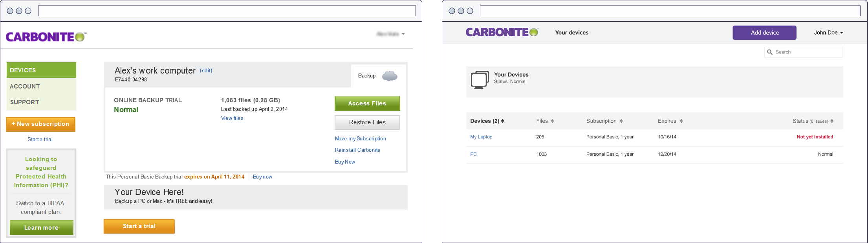Click the Carbonite logo in right window
This screenshot has height=243, width=868.
[x=502, y=32]
